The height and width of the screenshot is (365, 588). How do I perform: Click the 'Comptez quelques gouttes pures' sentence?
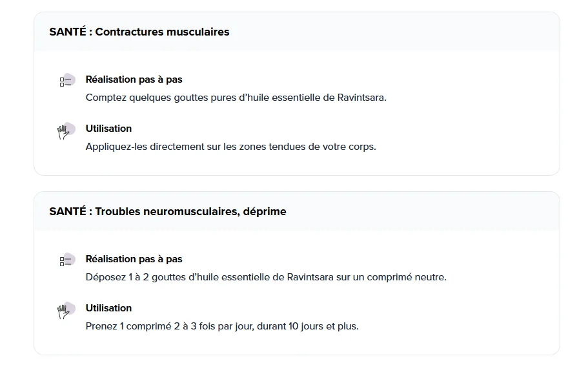[x=236, y=98]
